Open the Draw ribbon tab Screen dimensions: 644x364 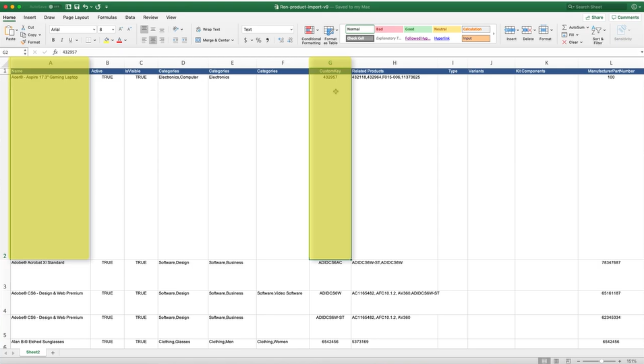pos(49,18)
